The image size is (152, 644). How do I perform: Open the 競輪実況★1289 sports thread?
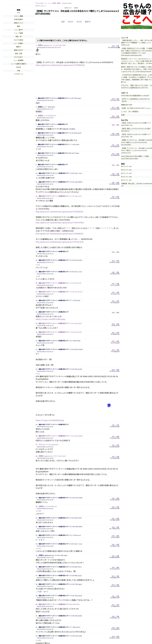pyautogui.click(x=127, y=105)
